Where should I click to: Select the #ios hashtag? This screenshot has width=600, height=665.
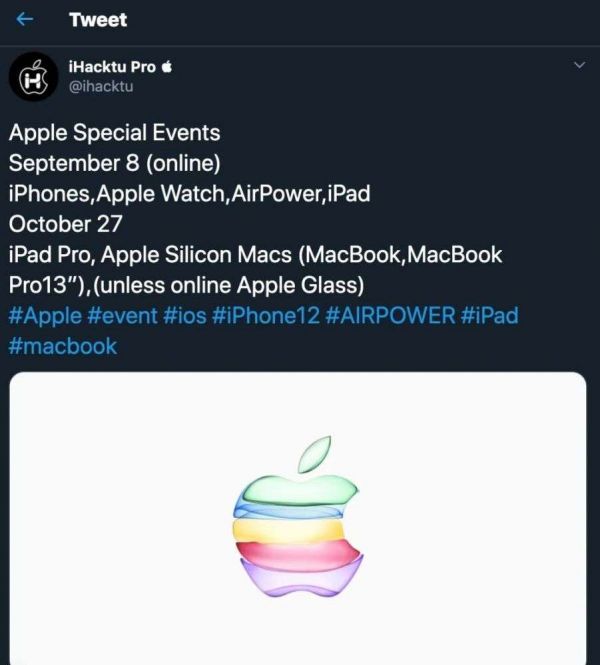[187, 316]
